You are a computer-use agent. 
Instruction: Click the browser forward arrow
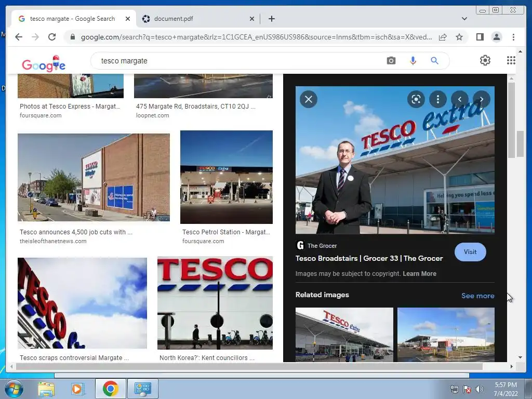35,37
